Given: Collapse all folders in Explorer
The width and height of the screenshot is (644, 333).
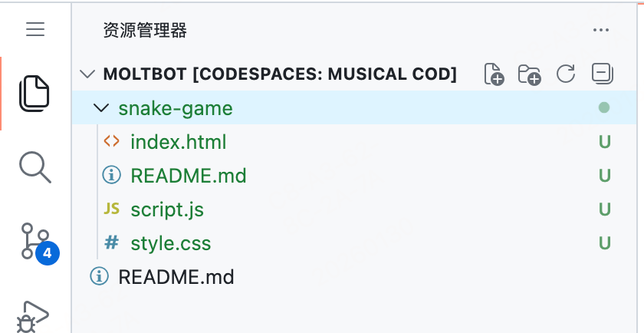Looking at the screenshot, I should coord(603,74).
